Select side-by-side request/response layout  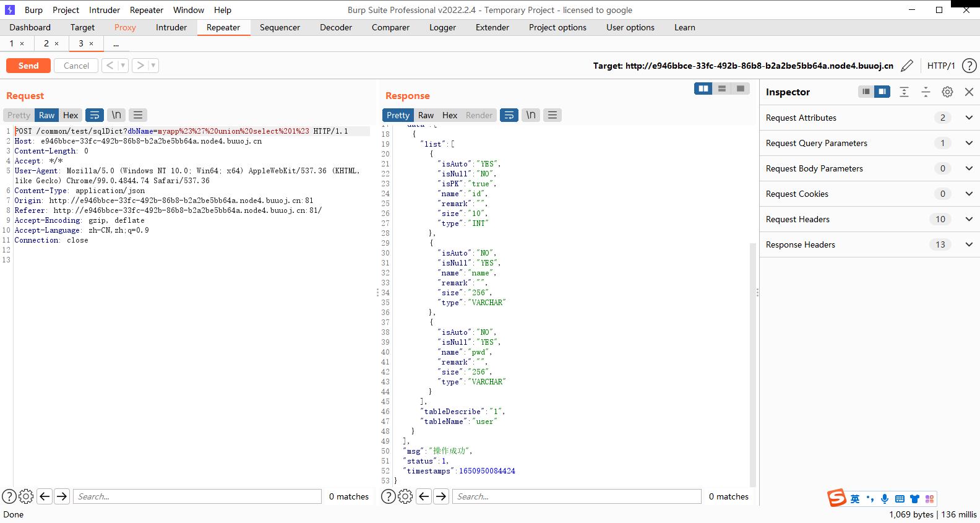click(703, 89)
